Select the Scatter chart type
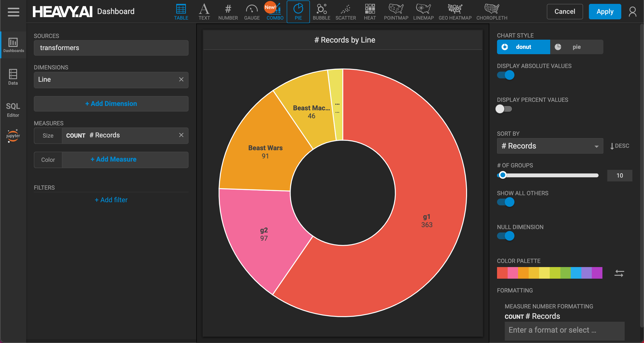This screenshot has width=644, height=343. coord(345,12)
